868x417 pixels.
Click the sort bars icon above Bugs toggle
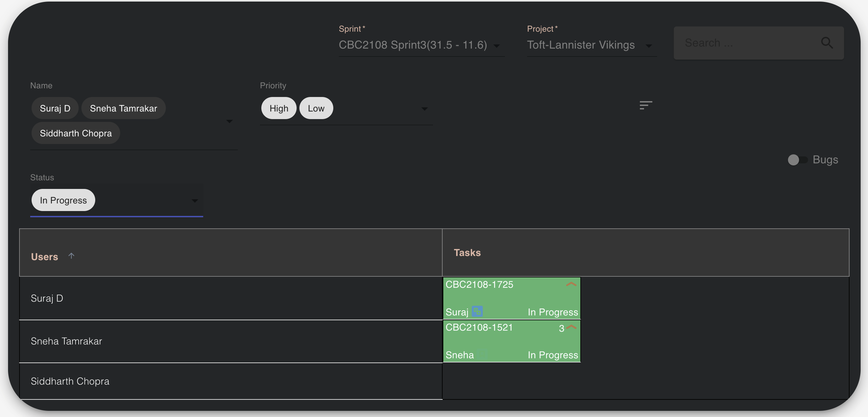(645, 105)
